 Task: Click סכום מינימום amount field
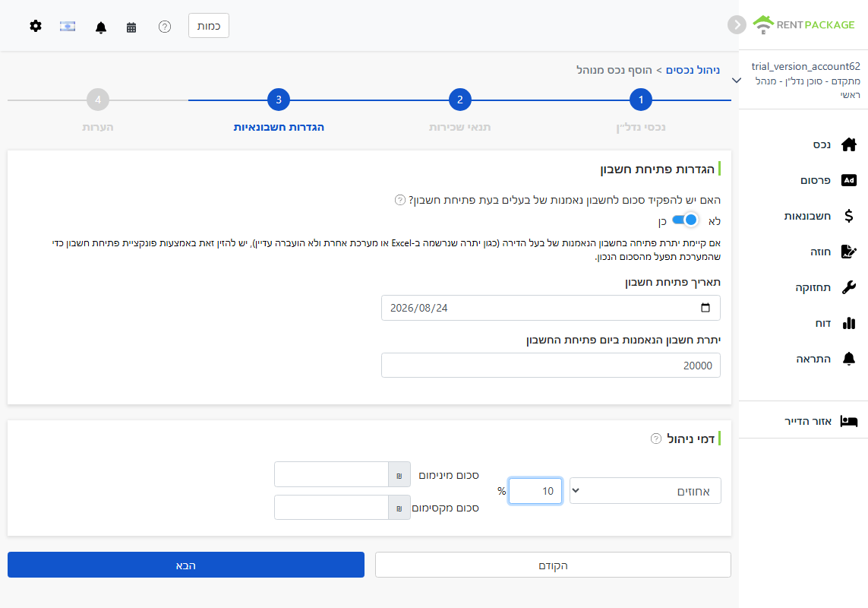pos(331,474)
